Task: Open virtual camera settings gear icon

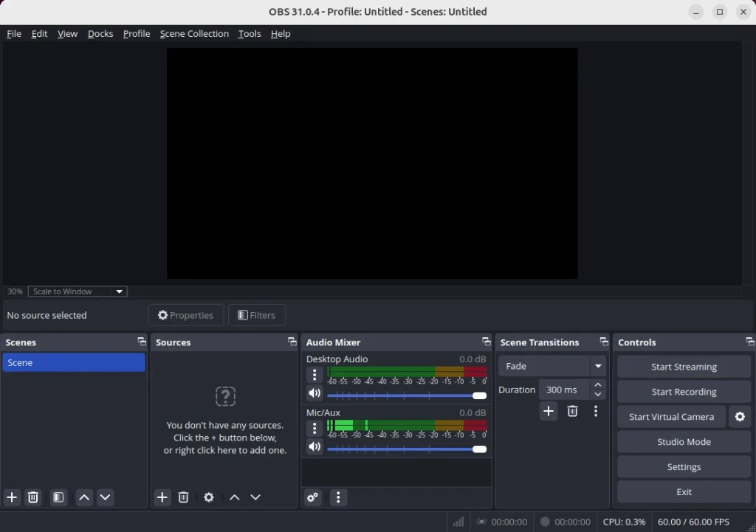Action: click(x=740, y=417)
